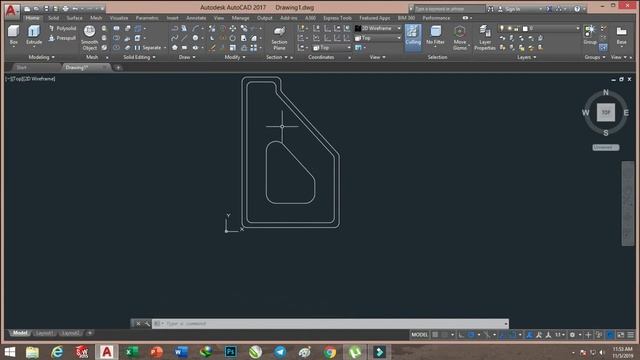640x360 pixels.
Task: Create a Group from selection
Action: pyautogui.click(x=590, y=35)
